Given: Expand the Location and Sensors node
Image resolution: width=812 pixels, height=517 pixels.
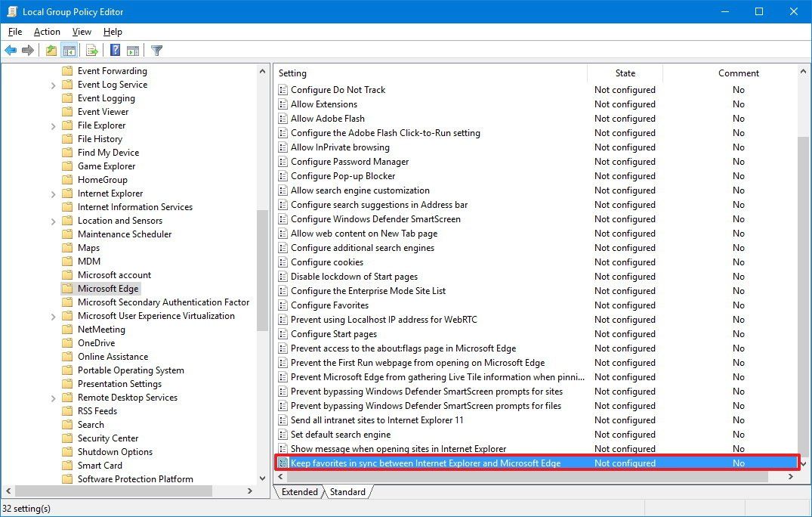Looking at the screenshot, I should (x=51, y=220).
